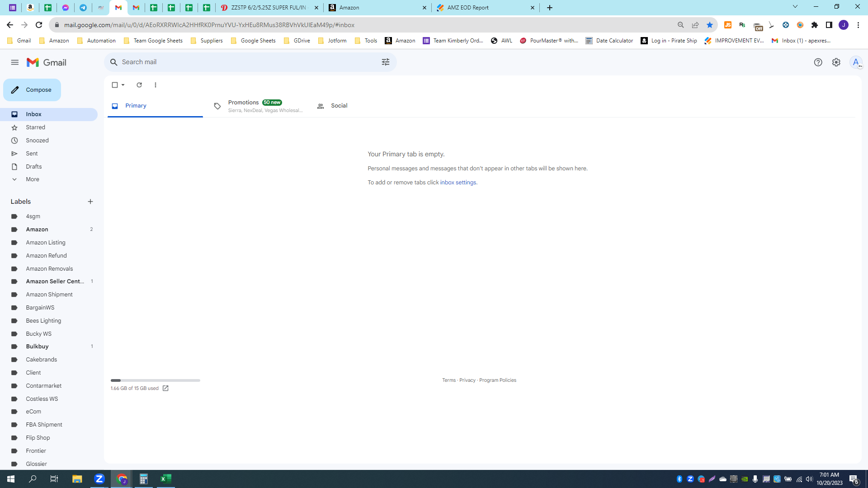Create new label with plus icon
The width and height of the screenshot is (868, 488).
90,202
